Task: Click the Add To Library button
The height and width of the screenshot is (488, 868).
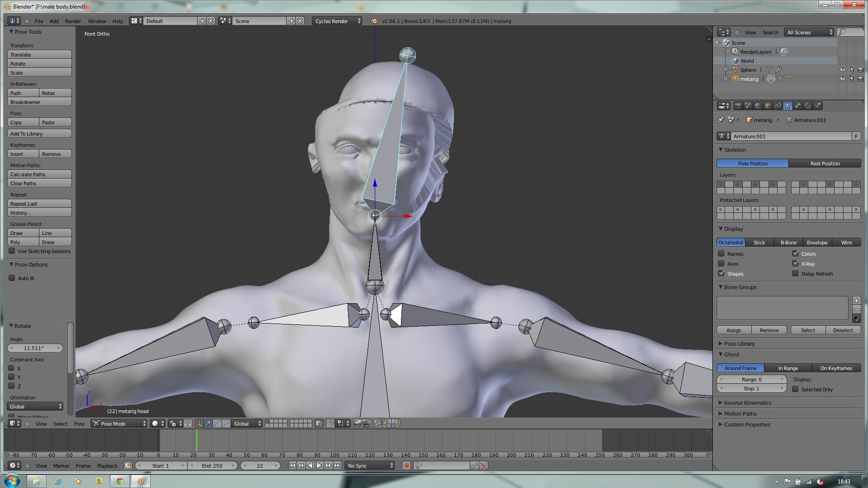Action: tap(39, 133)
